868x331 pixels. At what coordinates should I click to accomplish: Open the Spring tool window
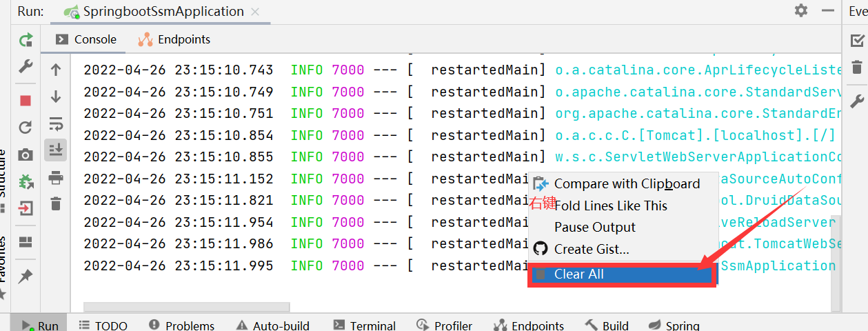click(674, 325)
